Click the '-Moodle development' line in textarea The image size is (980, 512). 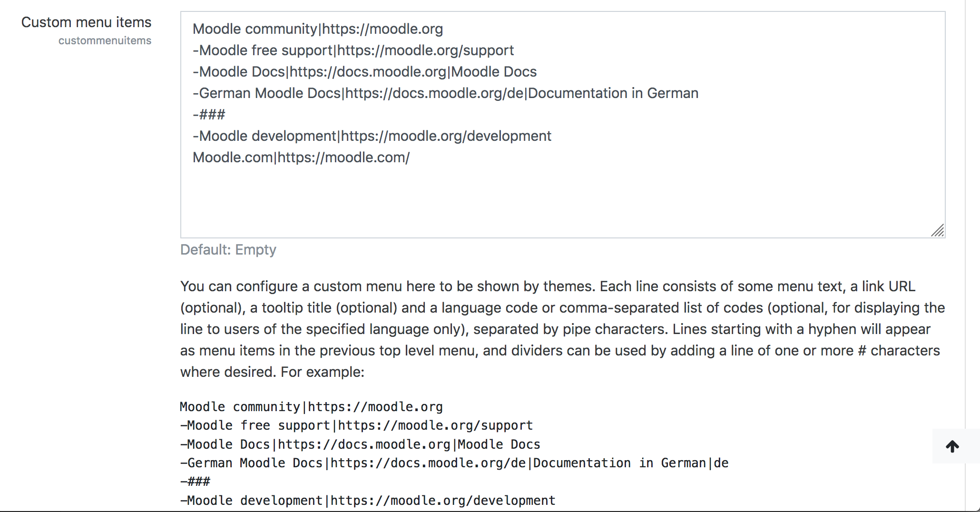372,136
